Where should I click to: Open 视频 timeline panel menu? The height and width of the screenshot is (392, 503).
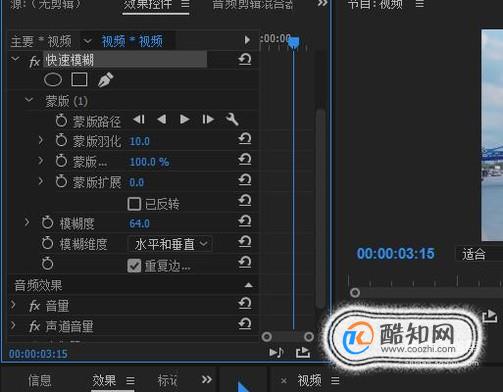tap(335, 380)
